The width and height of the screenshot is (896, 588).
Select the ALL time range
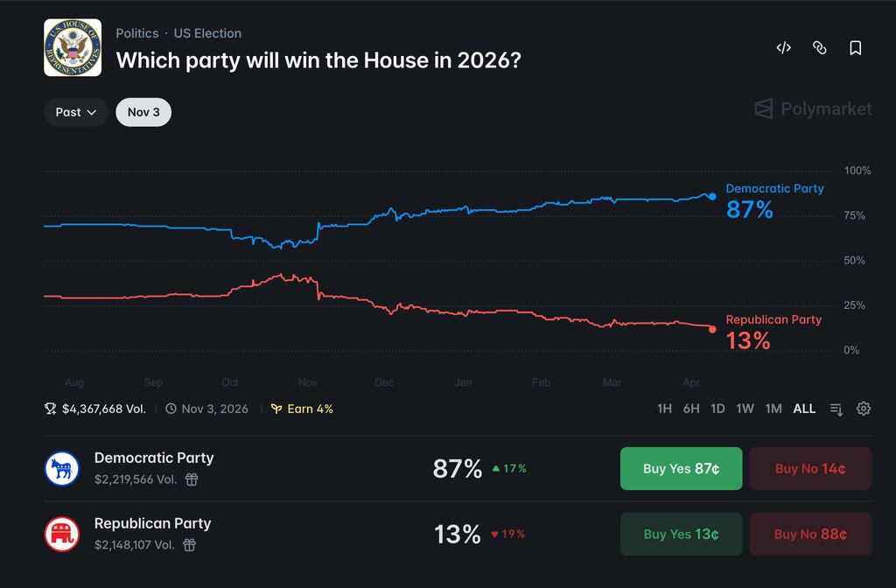[x=804, y=409]
